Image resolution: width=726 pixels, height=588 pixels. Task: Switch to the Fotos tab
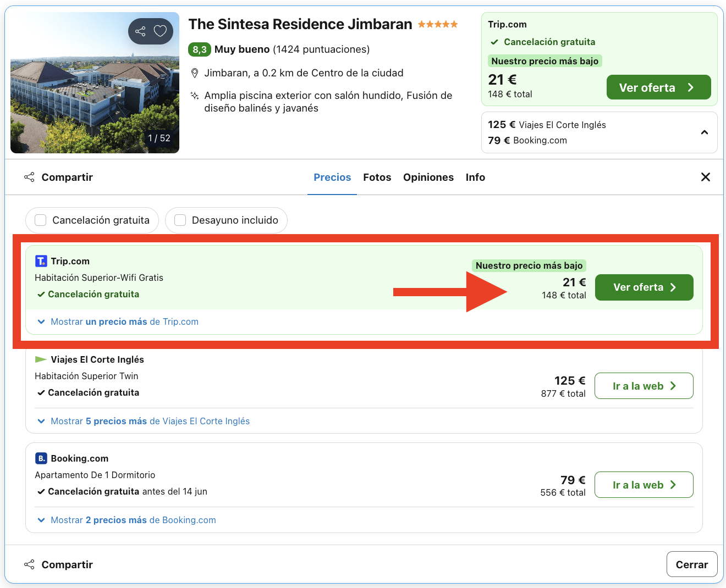coord(377,177)
